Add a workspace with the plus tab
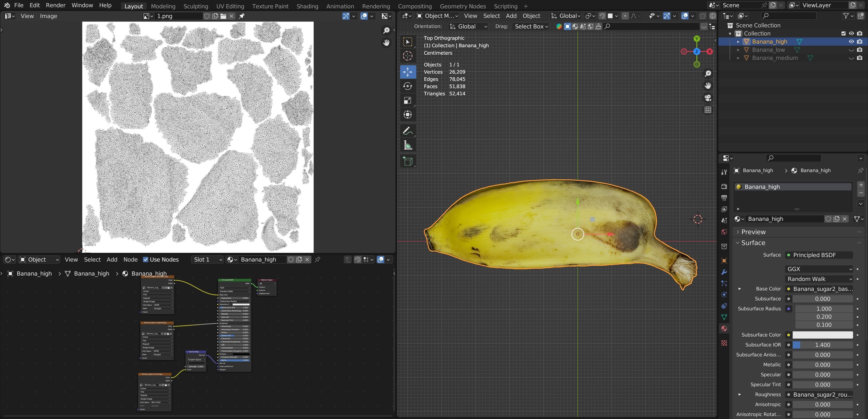868x419 pixels. coord(526,6)
